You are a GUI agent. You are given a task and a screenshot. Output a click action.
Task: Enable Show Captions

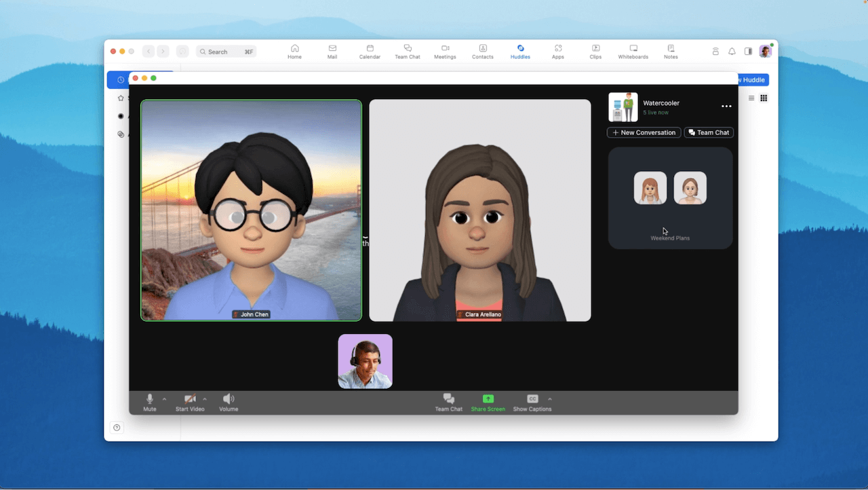pyautogui.click(x=532, y=402)
